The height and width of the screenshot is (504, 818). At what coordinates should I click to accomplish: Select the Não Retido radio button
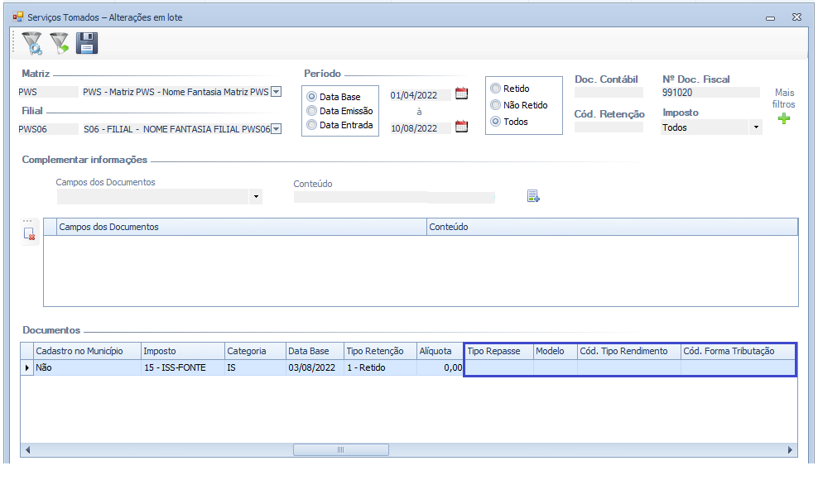tap(496, 105)
